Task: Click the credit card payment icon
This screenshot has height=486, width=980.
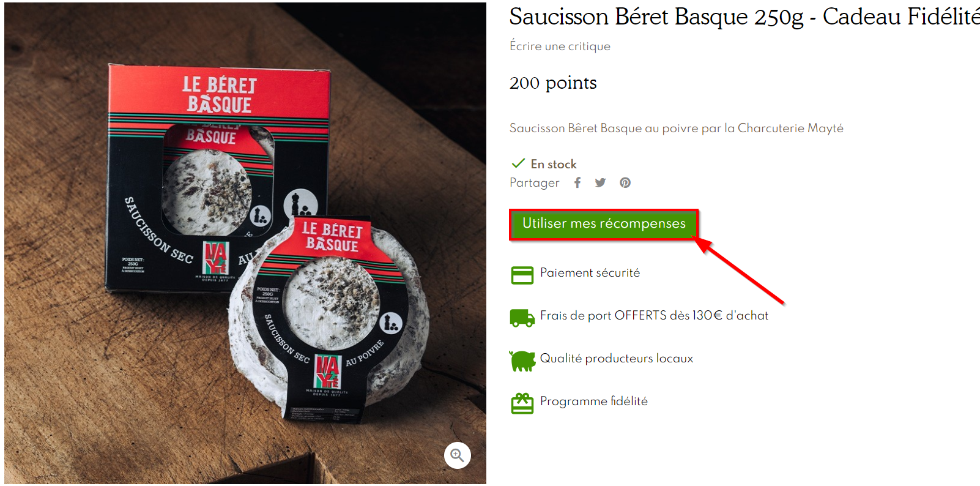Action: click(522, 275)
